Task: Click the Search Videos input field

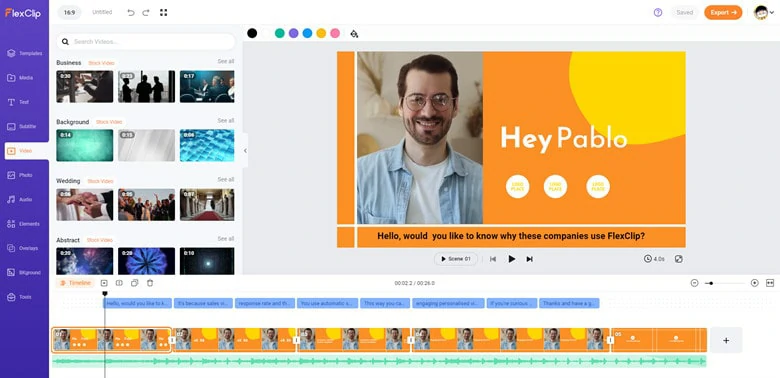Action: [146, 42]
